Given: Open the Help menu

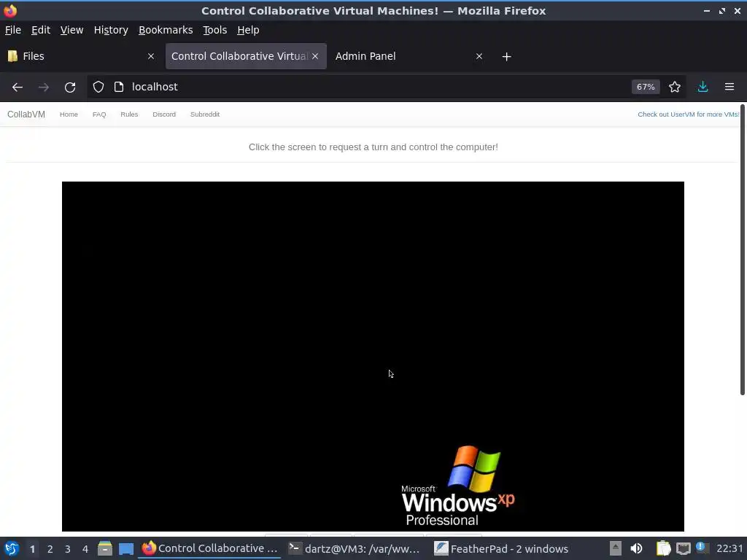Looking at the screenshot, I should click(248, 30).
